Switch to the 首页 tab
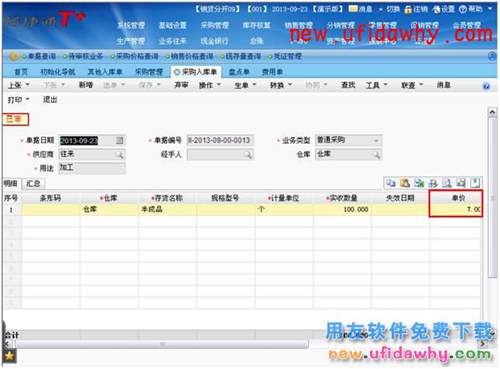Viewport: 500px width, 369px height. pos(21,72)
